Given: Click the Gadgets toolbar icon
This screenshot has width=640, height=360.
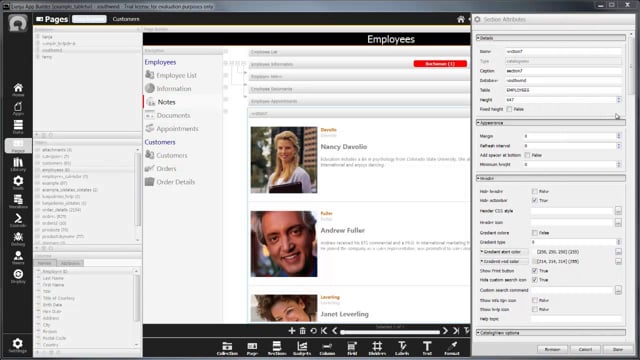Looking at the screenshot, I should [302, 348].
